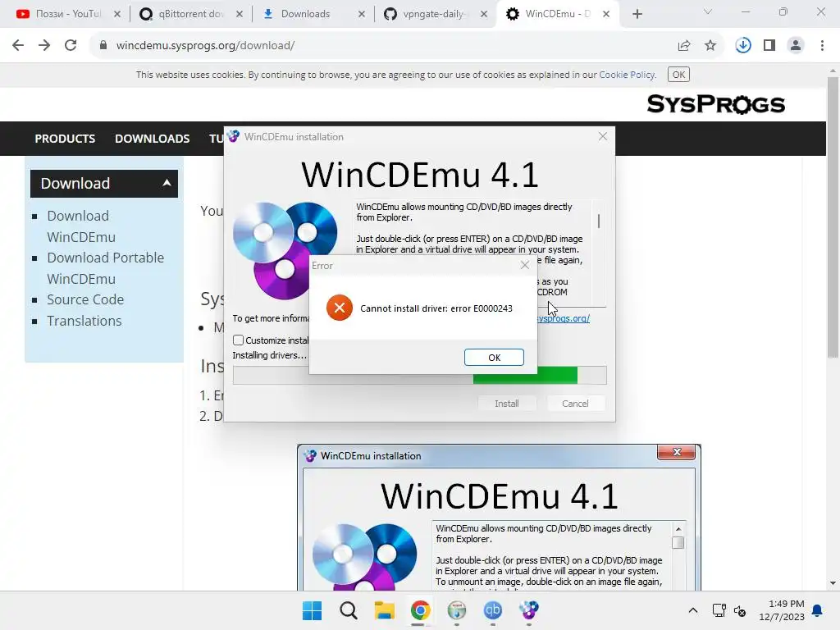Click the site lock icon
Image resolution: width=840 pixels, height=630 pixels.
click(x=103, y=46)
